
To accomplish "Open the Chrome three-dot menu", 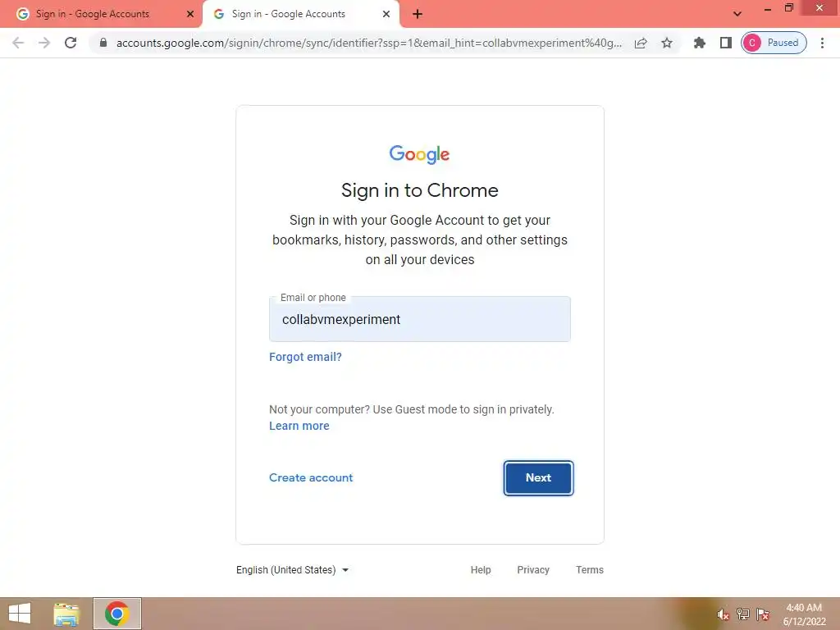I will click(x=822, y=43).
